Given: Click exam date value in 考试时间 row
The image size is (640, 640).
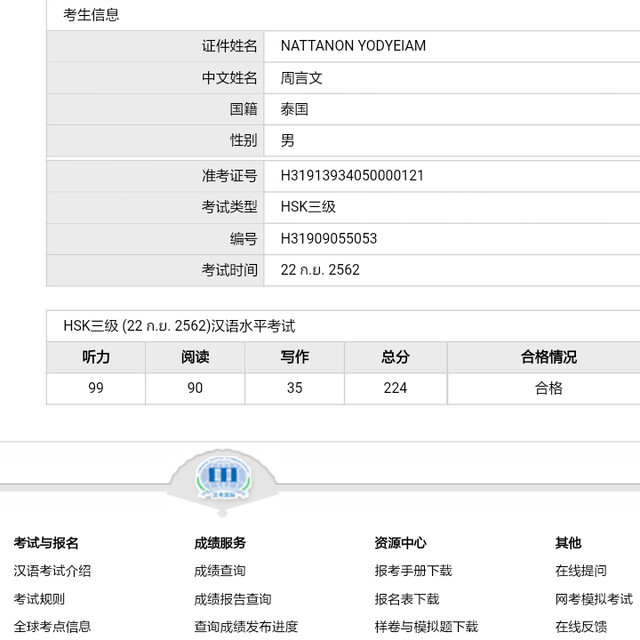Looking at the screenshot, I should (x=320, y=270).
